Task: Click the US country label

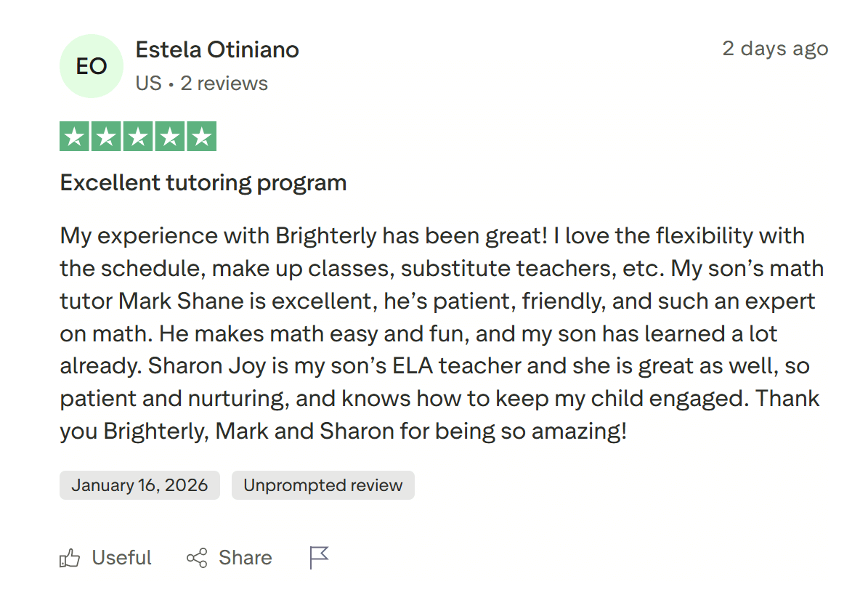Action: click(148, 84)
